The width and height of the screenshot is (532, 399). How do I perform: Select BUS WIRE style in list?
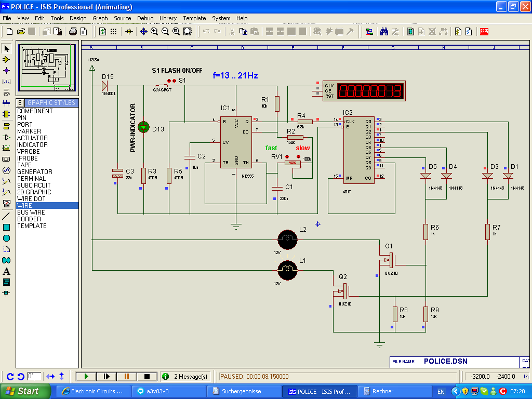click(47, 212)
